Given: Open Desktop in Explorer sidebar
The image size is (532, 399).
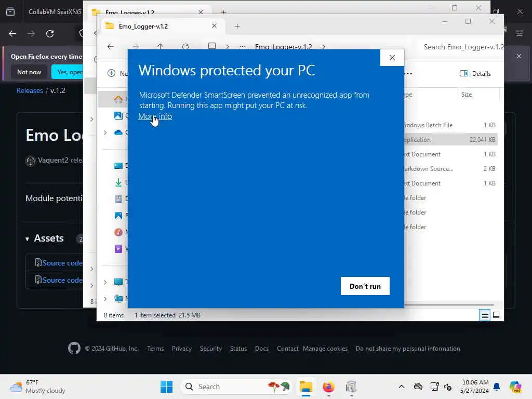Looking at the screenshot, I should pos(118,166).
